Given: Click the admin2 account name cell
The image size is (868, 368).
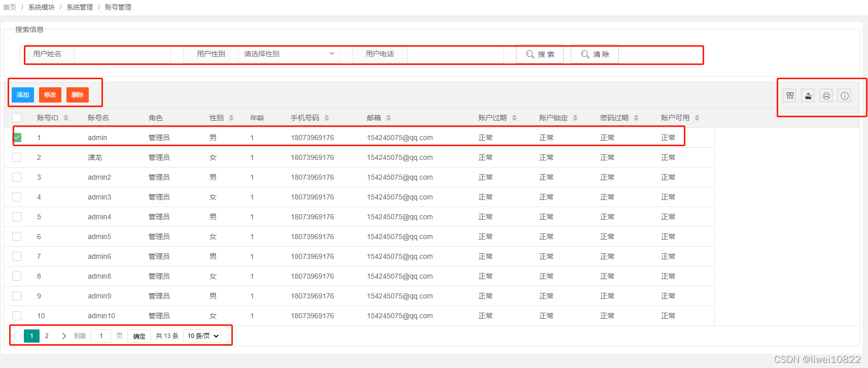Looking at the screenshot, I should (99, 177).
